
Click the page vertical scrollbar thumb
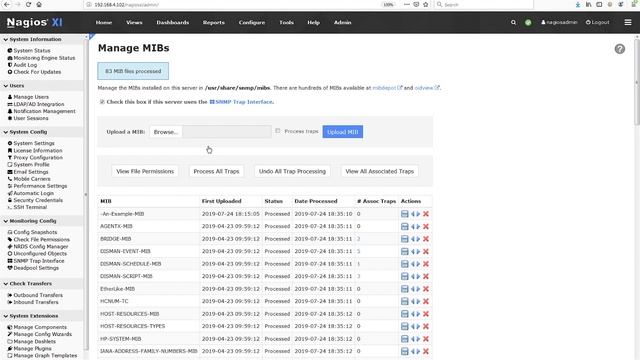tap(636, 82)
